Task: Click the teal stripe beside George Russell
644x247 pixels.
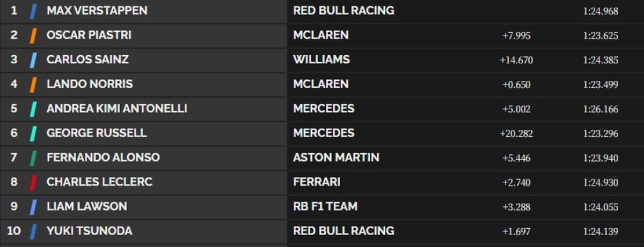Action: point(33,133)
